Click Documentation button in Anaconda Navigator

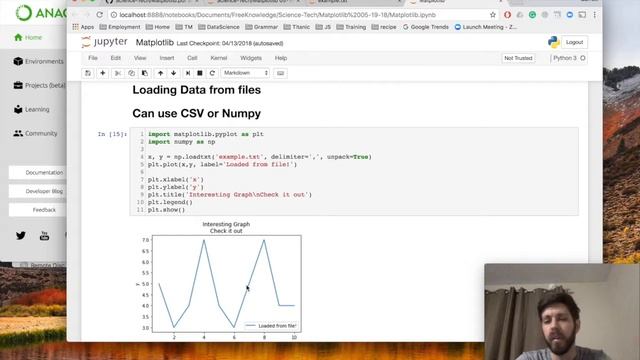tap(38, 173)
